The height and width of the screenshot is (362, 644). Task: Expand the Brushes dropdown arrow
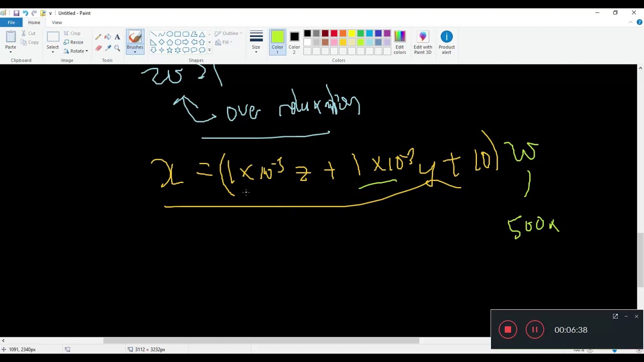[135, 52]
